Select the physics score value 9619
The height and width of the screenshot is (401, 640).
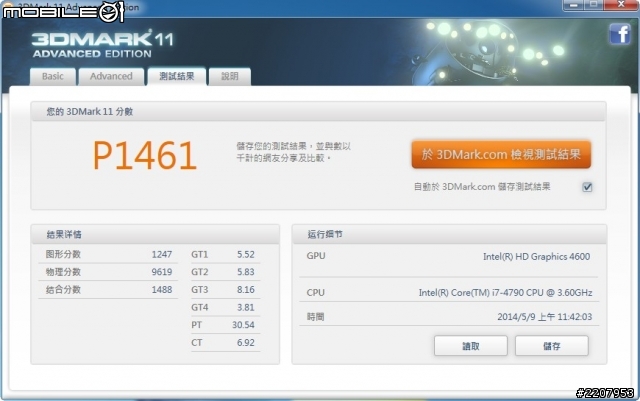coord(162,272)
